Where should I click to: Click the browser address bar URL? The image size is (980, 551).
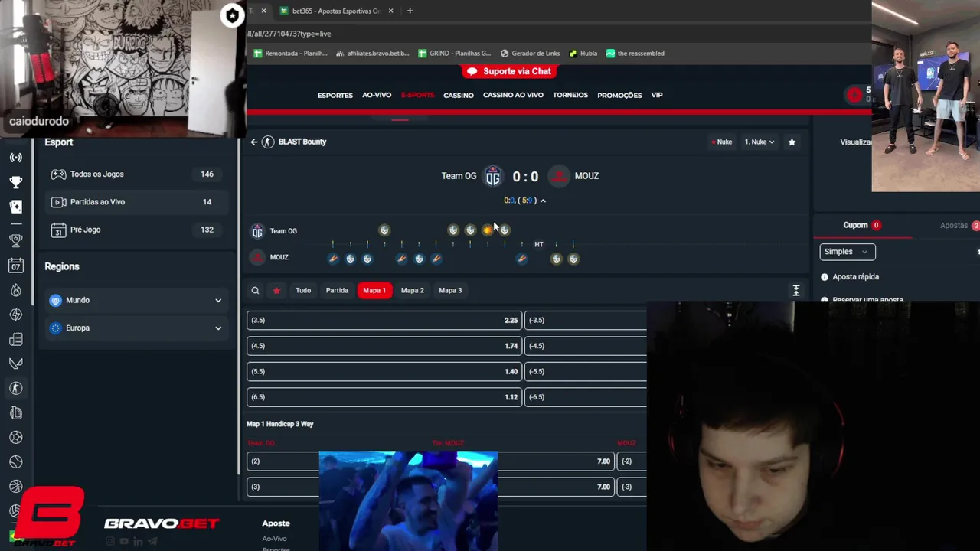(x=289, y=34)
